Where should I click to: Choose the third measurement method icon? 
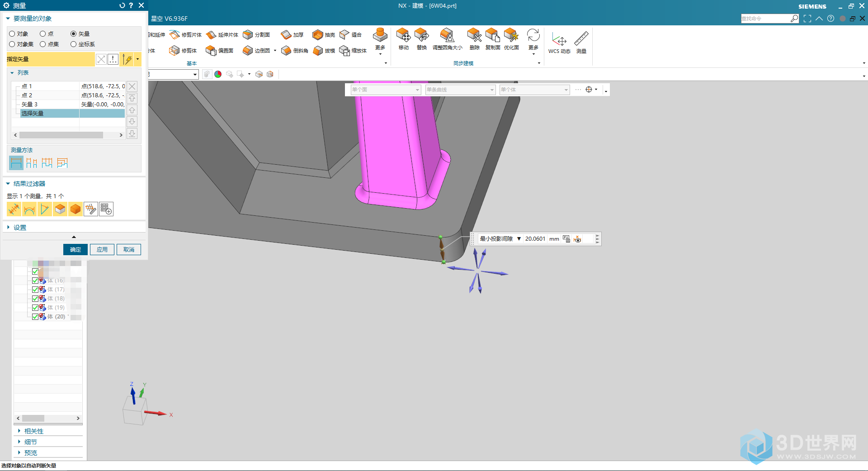point(47,163)
